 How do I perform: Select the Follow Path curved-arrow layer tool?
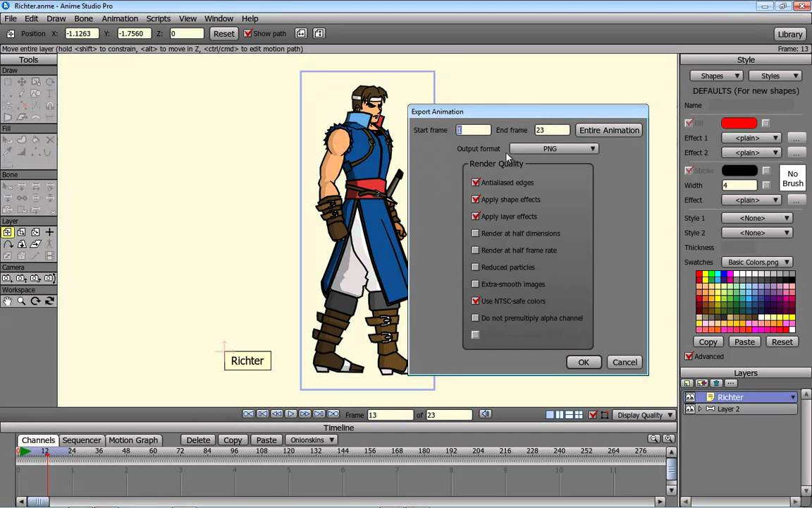(x=7, y=243)
